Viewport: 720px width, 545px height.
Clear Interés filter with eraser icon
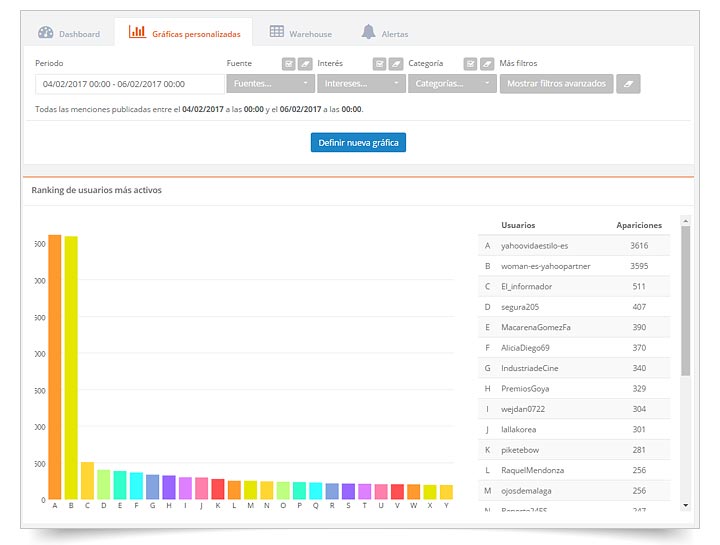coord(396,64)
